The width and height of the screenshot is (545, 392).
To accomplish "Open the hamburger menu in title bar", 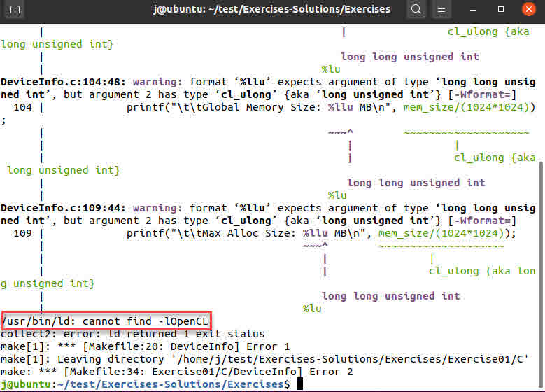I will click(x=441, y=10).
